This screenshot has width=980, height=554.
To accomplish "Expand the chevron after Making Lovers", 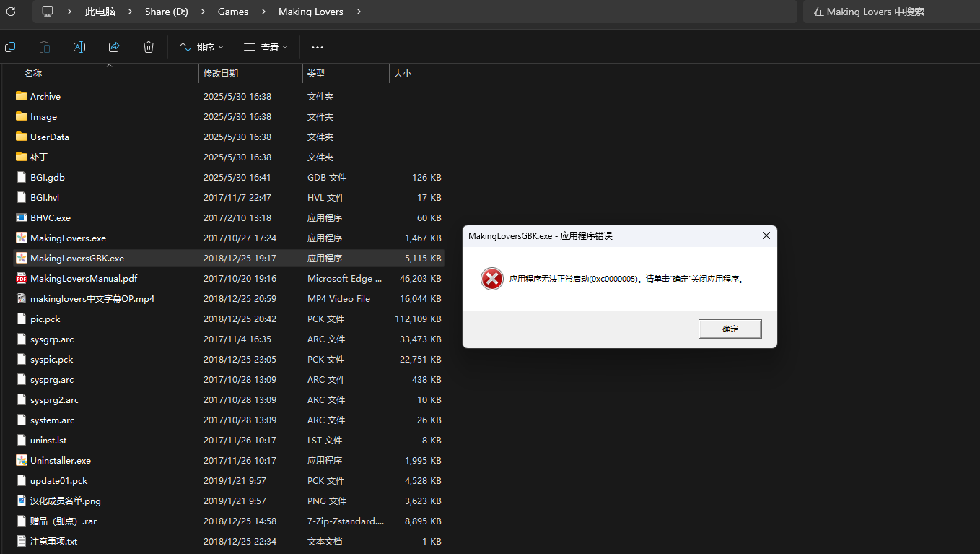I will [359, 12].
